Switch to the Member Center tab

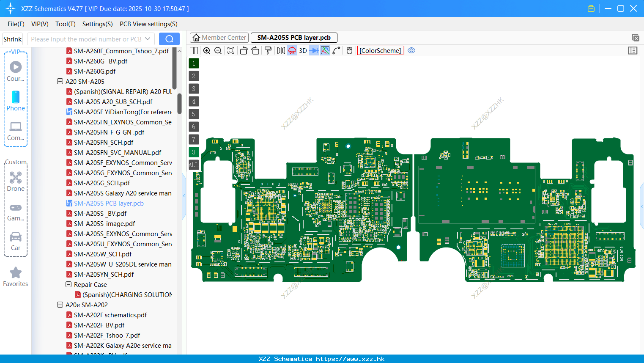click(219, 38)
